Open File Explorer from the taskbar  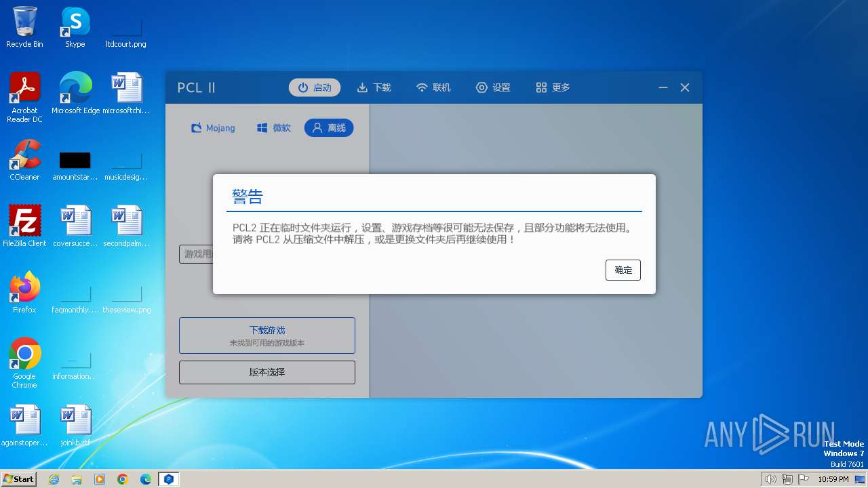[x=77, y=479]
